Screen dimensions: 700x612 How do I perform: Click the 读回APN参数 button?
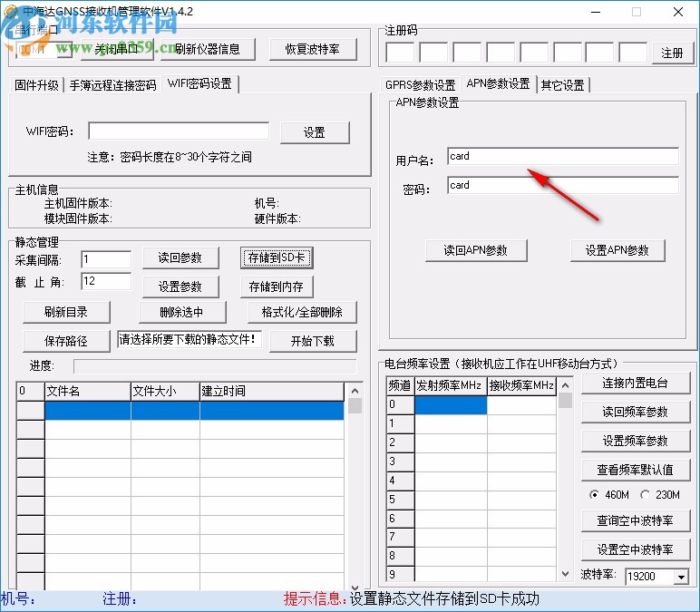tap(476, 250)
